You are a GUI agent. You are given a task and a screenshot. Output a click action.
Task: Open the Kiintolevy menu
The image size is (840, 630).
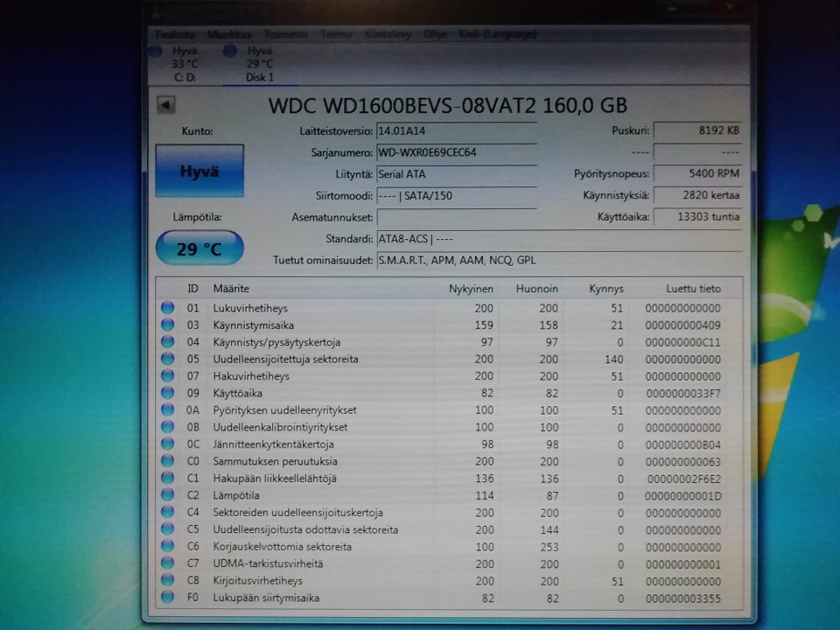click(x=388, y=34)
